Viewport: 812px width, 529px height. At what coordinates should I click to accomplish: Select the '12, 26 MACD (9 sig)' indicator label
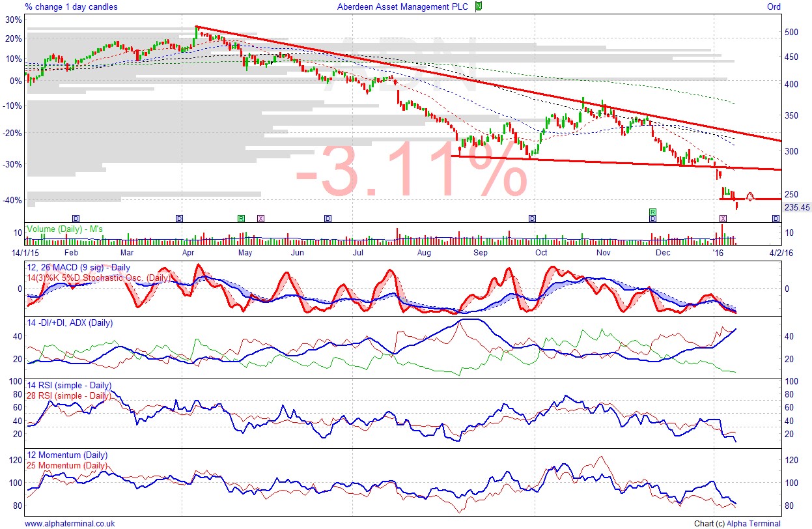coord(77,268)
